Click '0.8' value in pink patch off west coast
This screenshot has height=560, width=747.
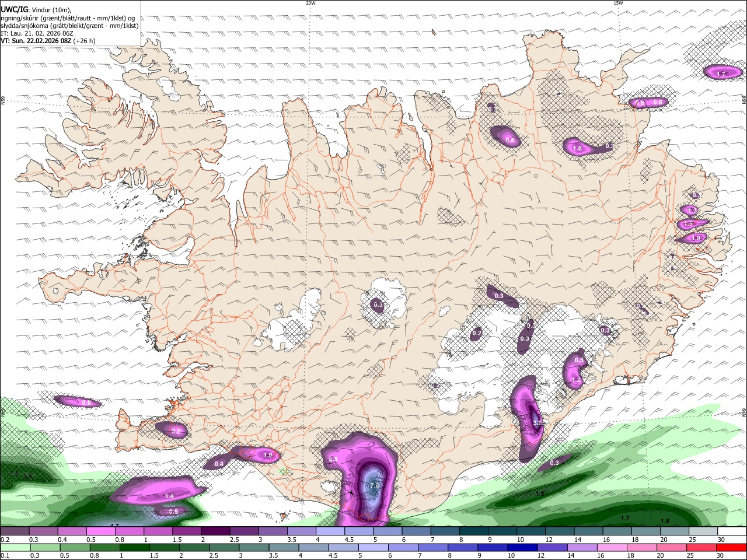tap(86, 402)
